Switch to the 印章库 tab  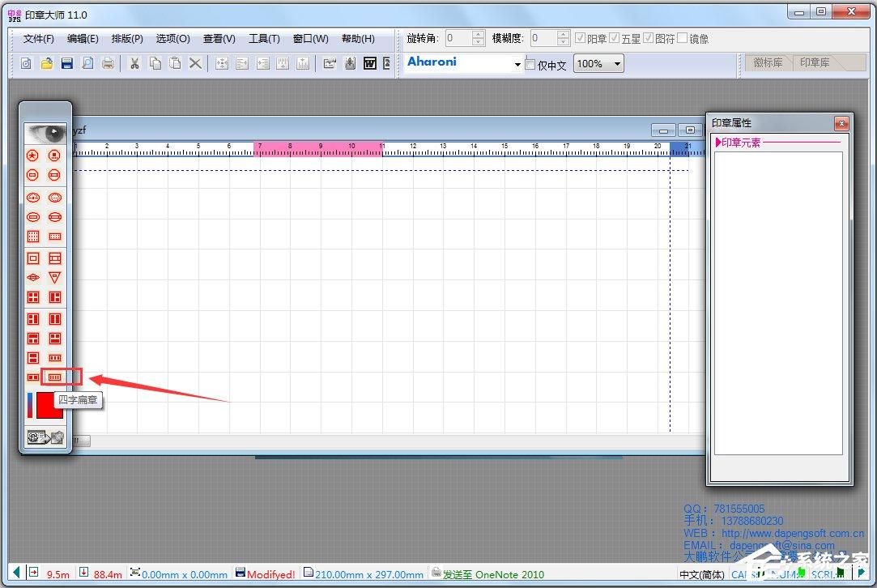[815, 62]
